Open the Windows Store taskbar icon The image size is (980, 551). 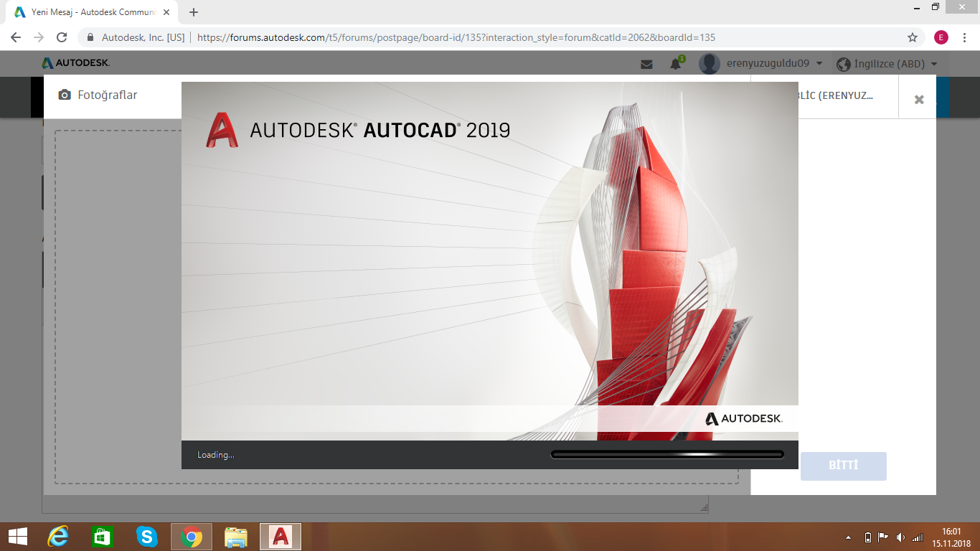[103, 537]
